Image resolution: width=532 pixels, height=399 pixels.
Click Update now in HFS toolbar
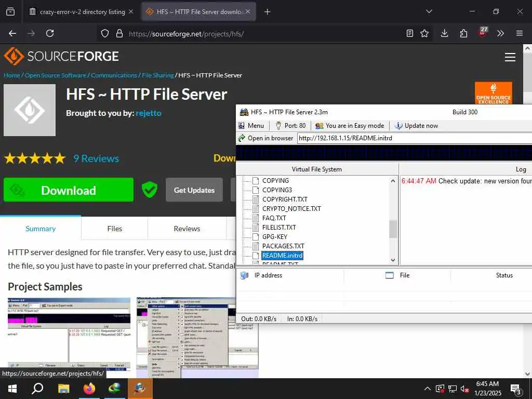pyautogui.click(x=416, y=126)
